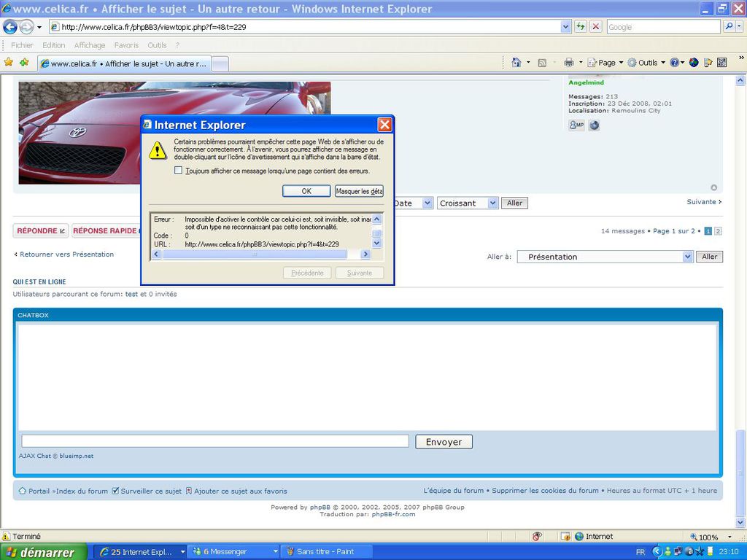Check 'Toujours afficher ce message' checkbox
The height and width of the screenshot is (560, 747).
(179, 171)
